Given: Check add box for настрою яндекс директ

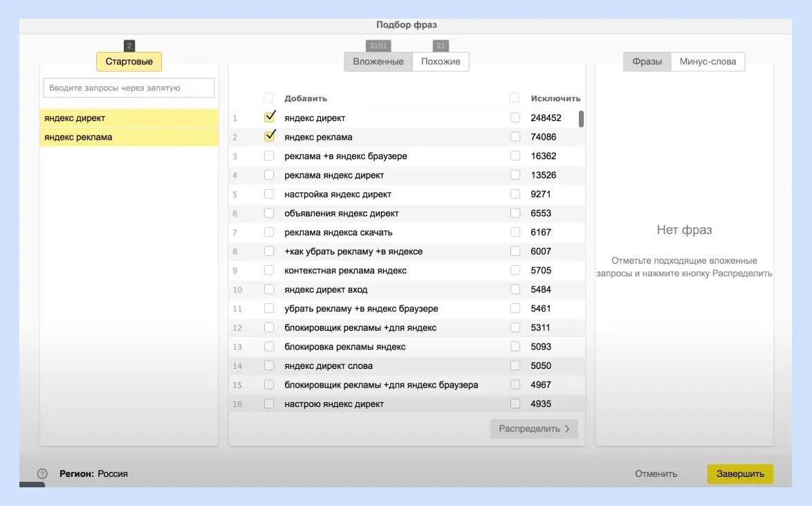Looking at the screenshot, I should pos(269,404).
